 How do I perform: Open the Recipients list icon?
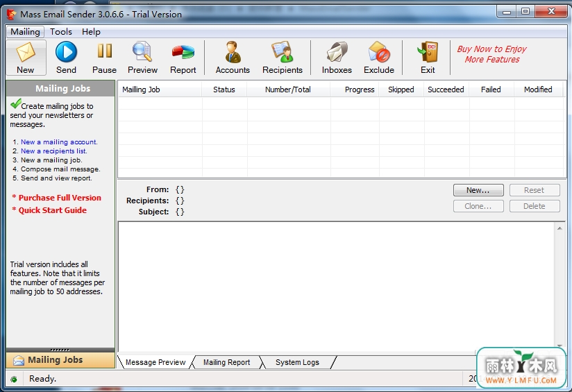click(283, 52)
